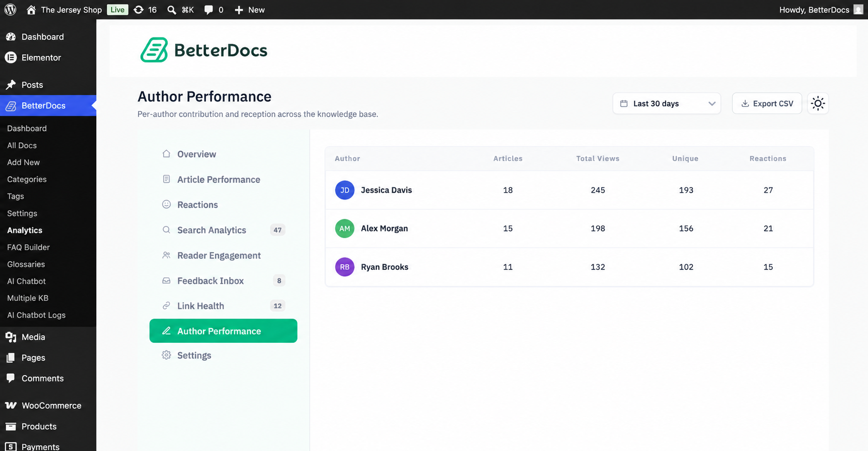This screenshot has width=868, height=451.
Task: Click Alex Morgan's total views value 198
Action: 598,228
